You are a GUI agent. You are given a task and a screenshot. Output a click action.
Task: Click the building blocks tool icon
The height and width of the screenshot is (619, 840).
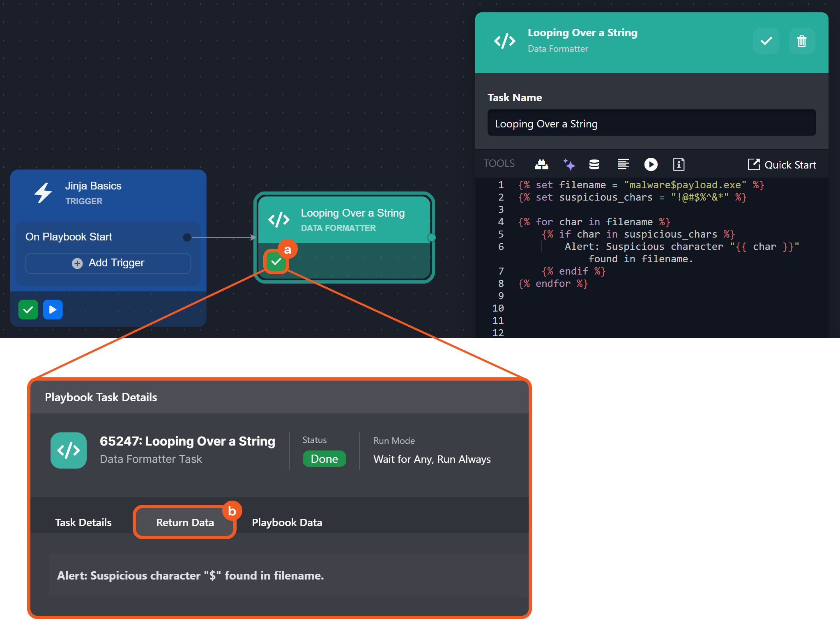[x=541, y=164]
